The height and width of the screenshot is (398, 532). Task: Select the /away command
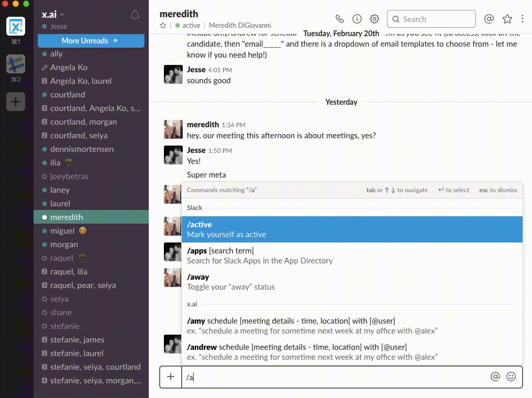pyautogui.click(x=352, y=282)
